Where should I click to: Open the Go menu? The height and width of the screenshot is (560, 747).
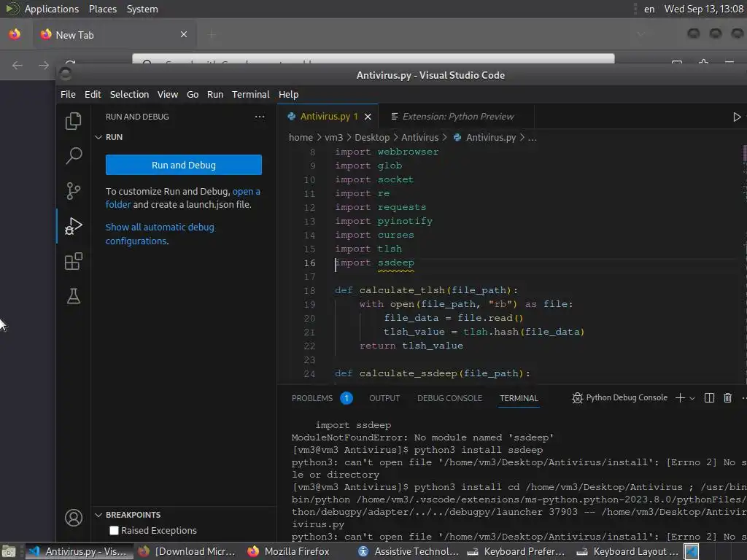click(x=193, y=94)
